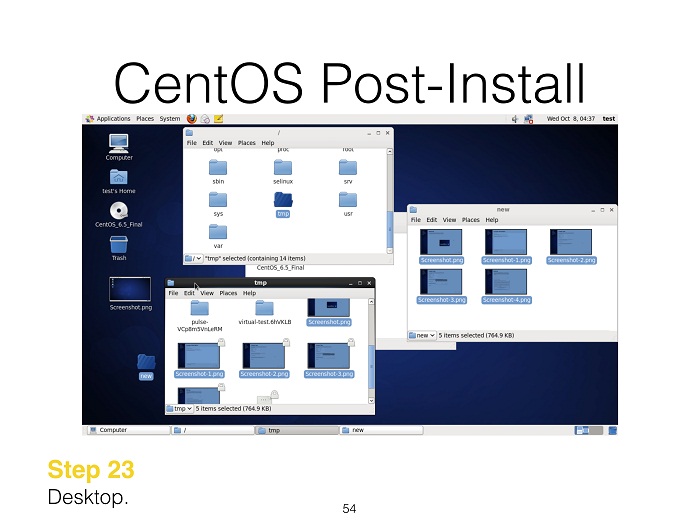Switch to Computer window in taskbar
The width and height of the screenshot is (700, 525).
129,430
